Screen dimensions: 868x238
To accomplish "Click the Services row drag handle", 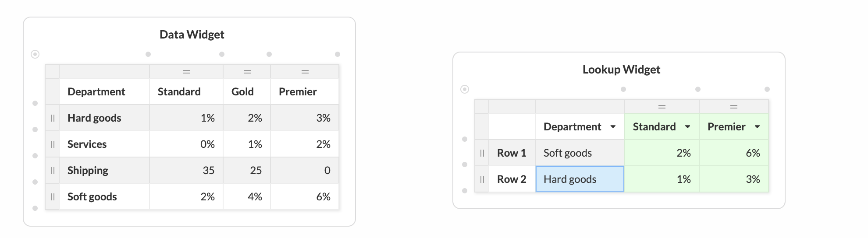I will (52, 144).
